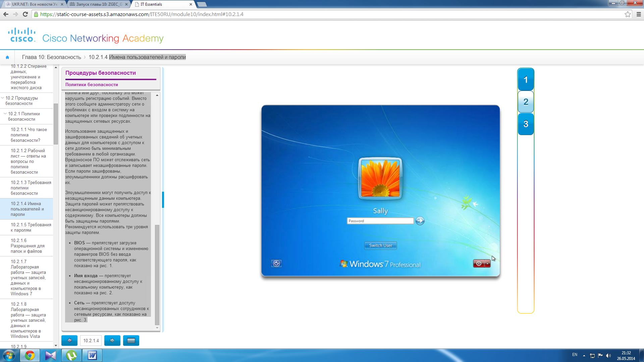Click the Политики безопасности subheading

[92, 85]
